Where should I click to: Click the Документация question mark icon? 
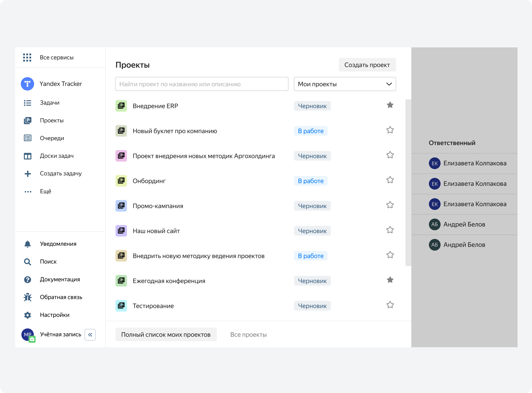click(x=28, y=279)
